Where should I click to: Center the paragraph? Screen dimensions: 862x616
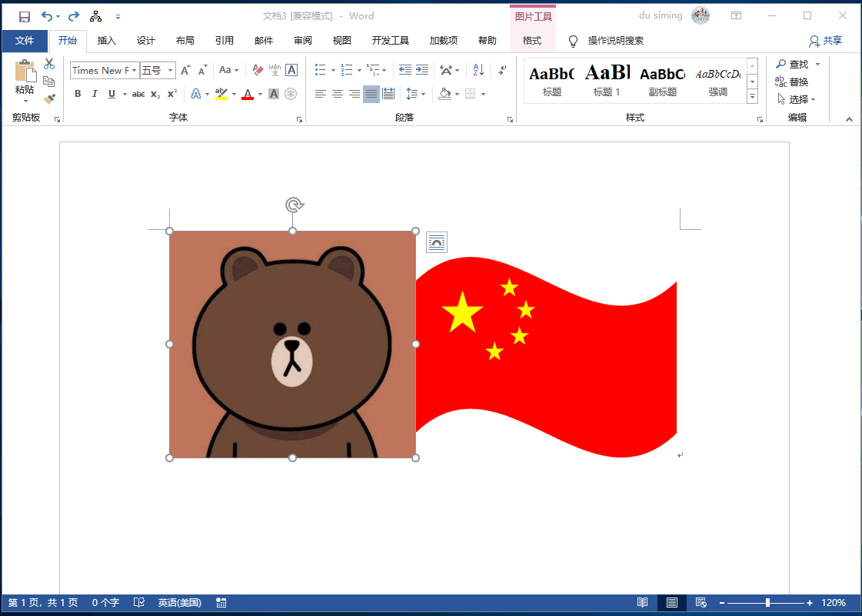(338, 94)
